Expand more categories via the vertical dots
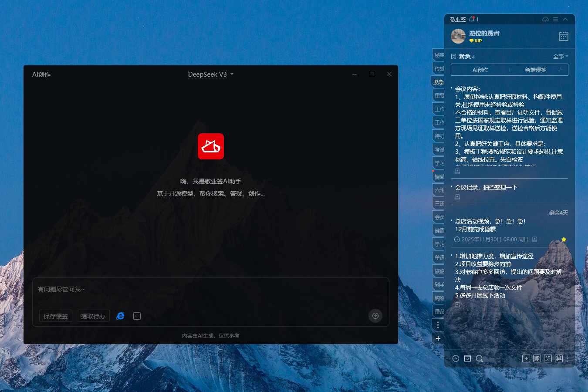Screen dimensions: 588x392 point(438,325)
